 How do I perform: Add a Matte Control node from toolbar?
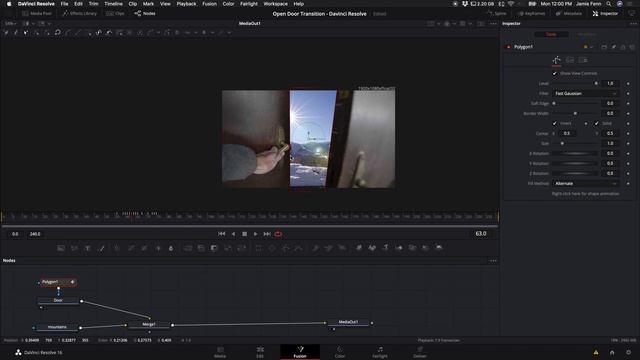click(x=214, y=248)
